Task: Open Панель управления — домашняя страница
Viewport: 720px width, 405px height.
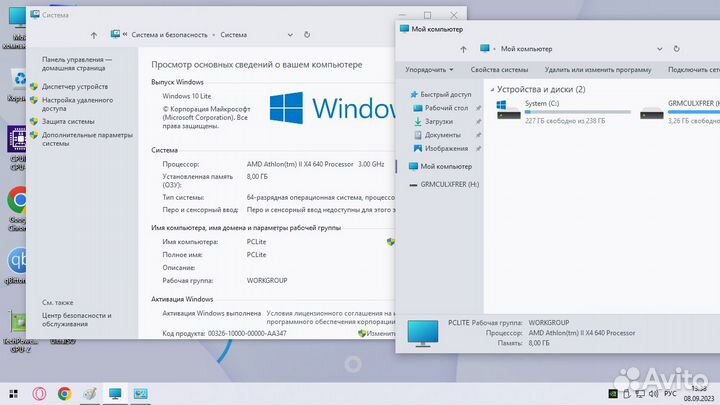Action: pos(77,64)
